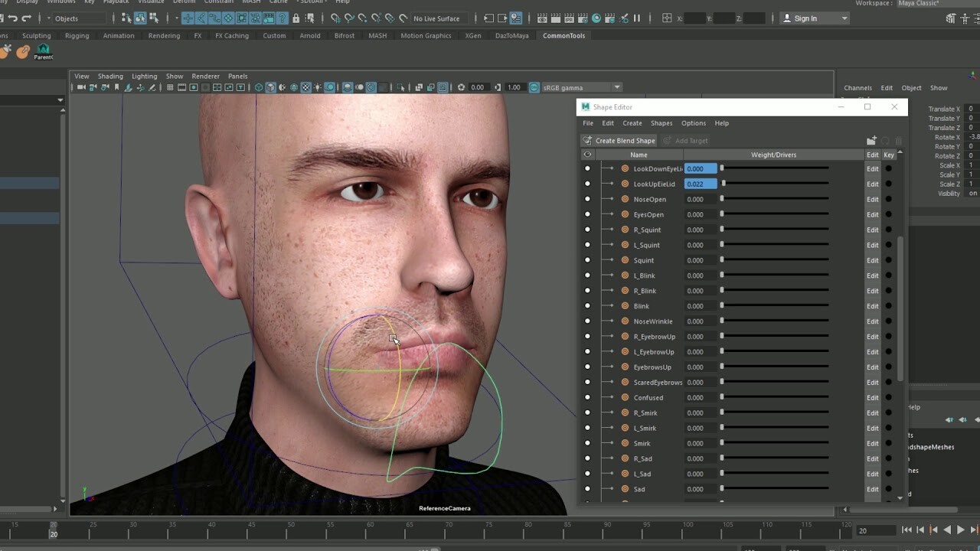This screenshot has height=551, width=980.
Task: Toggle visibility dot for R_Squint
Action: [x=587, y=230]
